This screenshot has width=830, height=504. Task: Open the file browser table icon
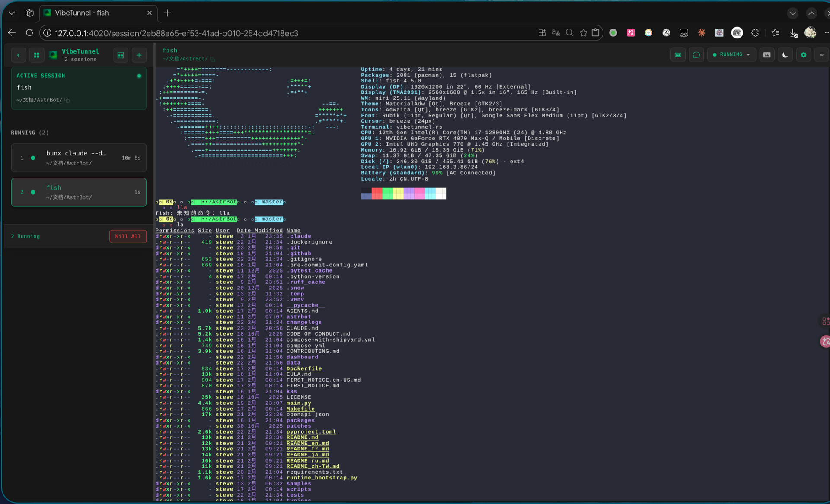pos(121,55)
